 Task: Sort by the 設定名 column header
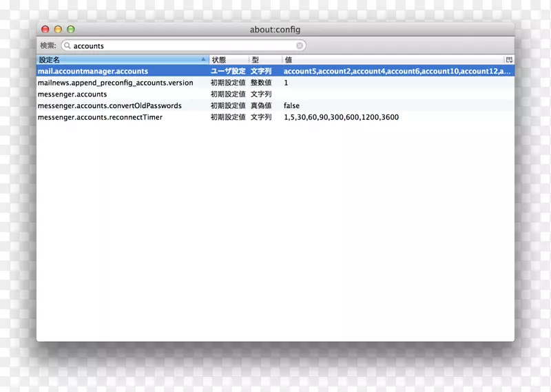click(117, 60)
